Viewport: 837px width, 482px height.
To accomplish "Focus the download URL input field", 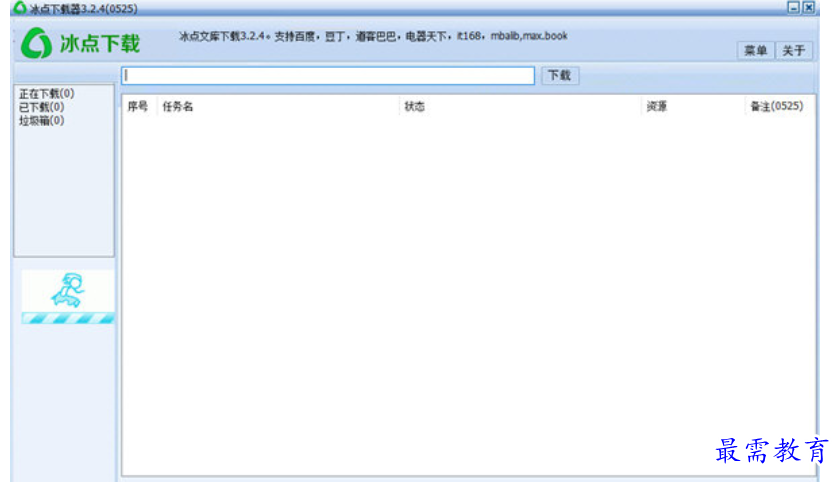I will [328, 76].
